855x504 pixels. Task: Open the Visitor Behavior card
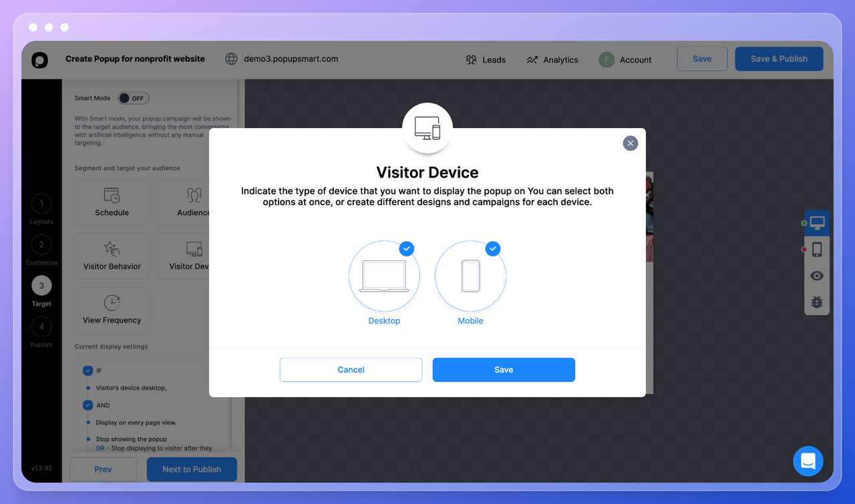(x=112, y=256)
